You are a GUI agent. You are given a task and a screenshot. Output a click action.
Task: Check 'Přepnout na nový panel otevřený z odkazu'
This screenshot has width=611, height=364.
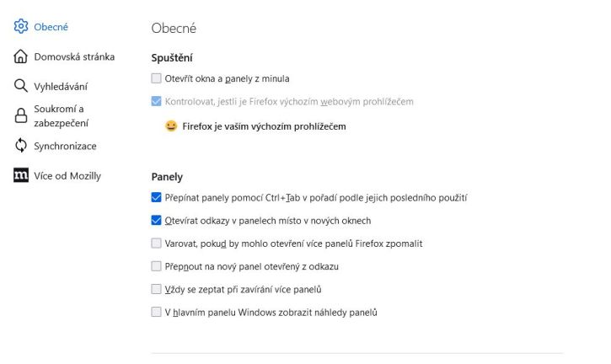pyautogui.click(x=156, y=266)
